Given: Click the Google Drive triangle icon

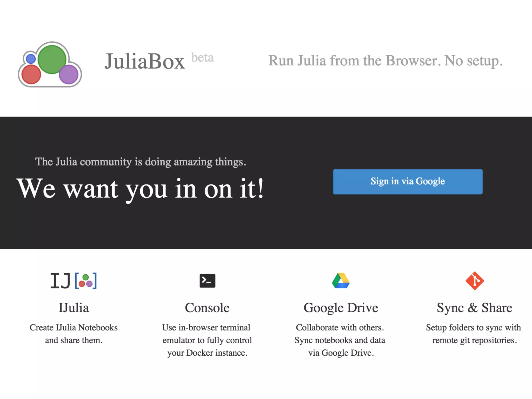Looking at the screenshot, I should pos(341,281).
